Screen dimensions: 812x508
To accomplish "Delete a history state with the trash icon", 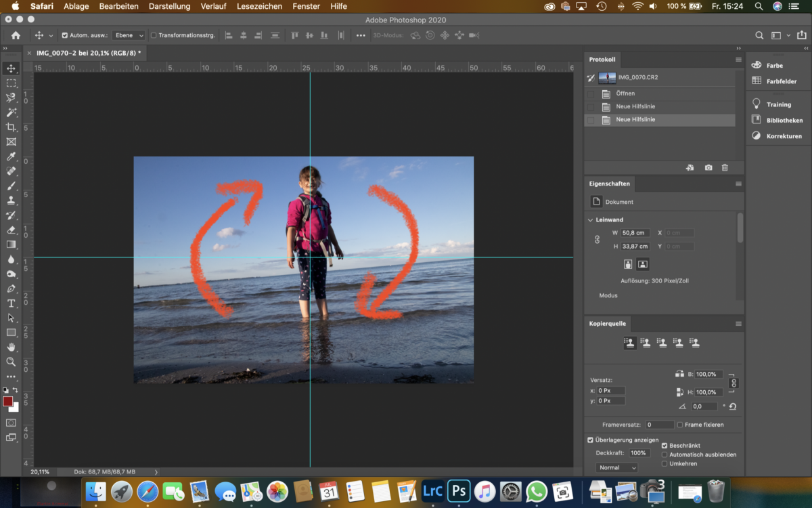I will point(724,167).
